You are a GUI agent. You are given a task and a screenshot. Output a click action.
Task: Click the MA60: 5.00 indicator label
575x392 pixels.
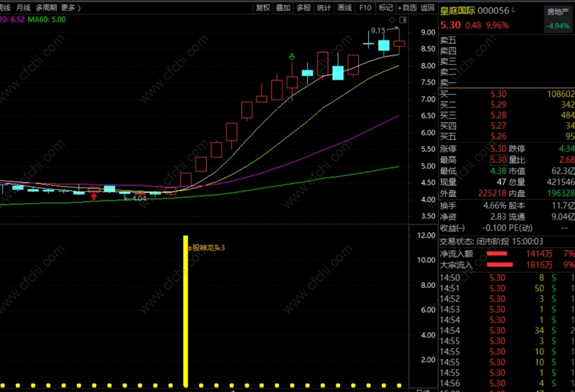(46, 19)
